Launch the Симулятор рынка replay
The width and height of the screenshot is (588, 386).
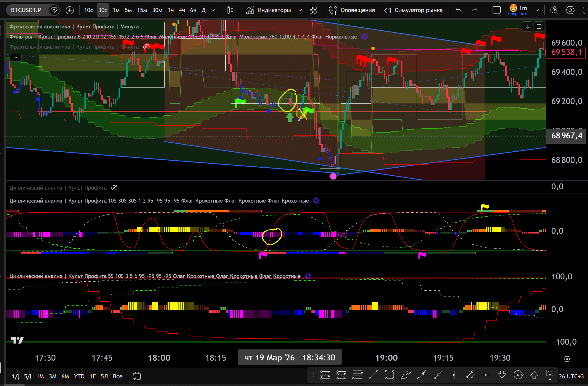click(x=413, y=10)
